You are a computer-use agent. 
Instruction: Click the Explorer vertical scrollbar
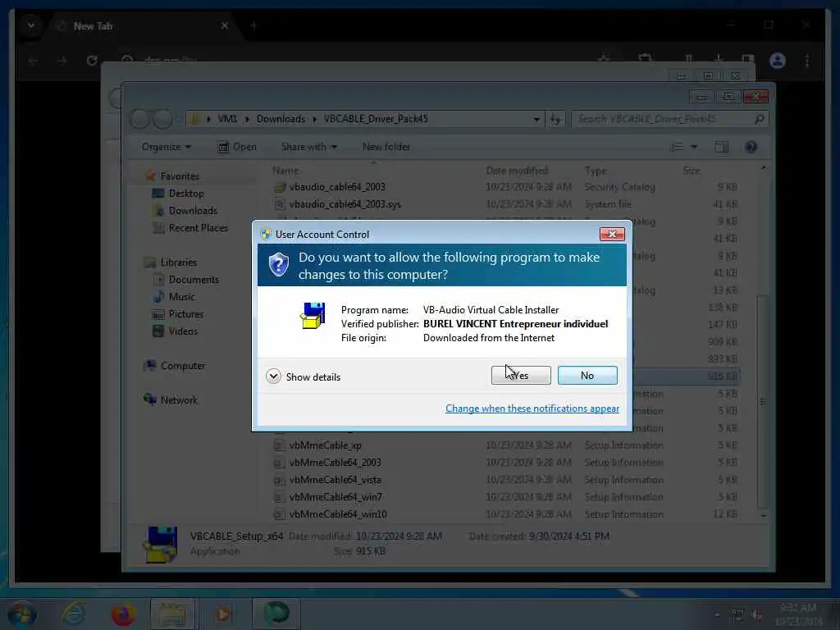[762, 400]
